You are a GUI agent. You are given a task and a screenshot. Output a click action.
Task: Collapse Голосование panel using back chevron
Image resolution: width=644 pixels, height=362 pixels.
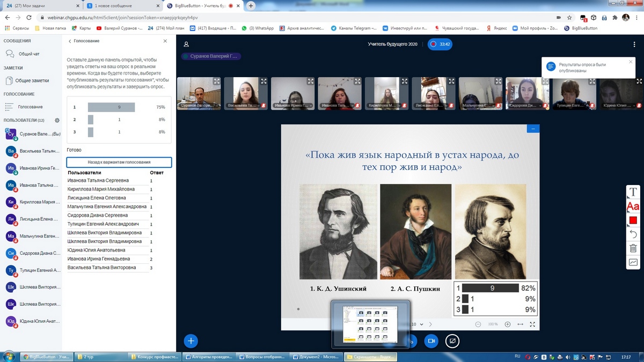70,41
